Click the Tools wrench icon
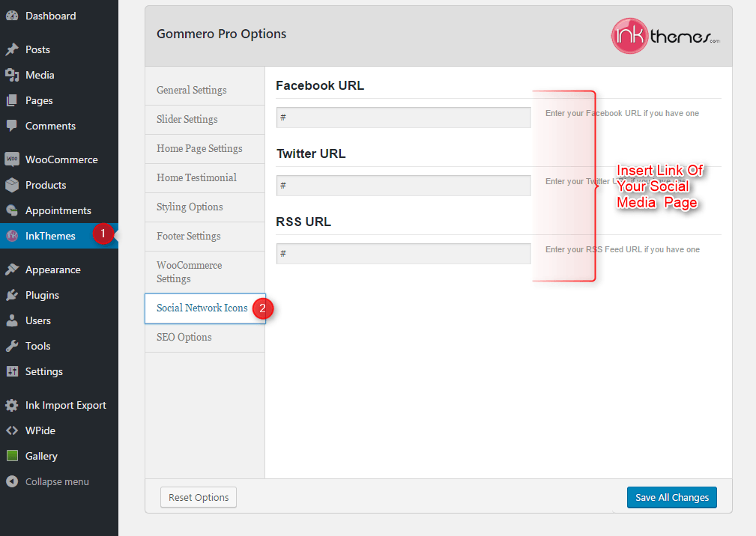The width and height of the screenshot is (756, 536). coord(12,347)
